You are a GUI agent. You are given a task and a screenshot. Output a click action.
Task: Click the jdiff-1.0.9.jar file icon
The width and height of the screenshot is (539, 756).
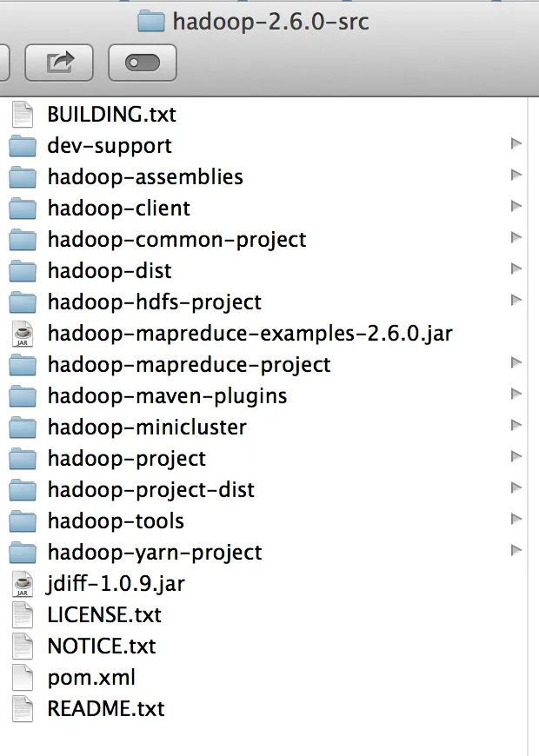pos(23,584)
